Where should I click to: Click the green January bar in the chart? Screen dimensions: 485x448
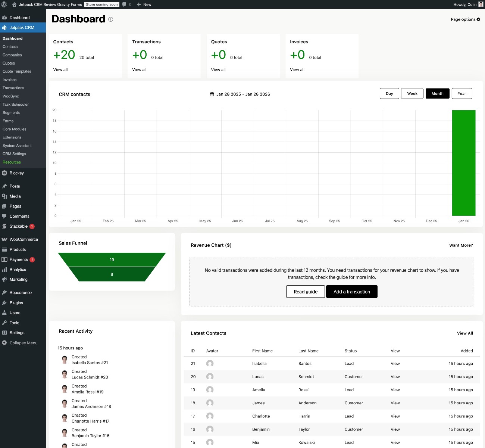pyautogui.click(x=464, y=162)
